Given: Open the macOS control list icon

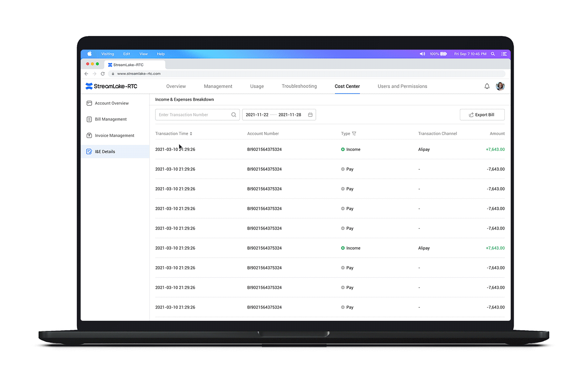Looking at the screenshot, I should [504, 54].
